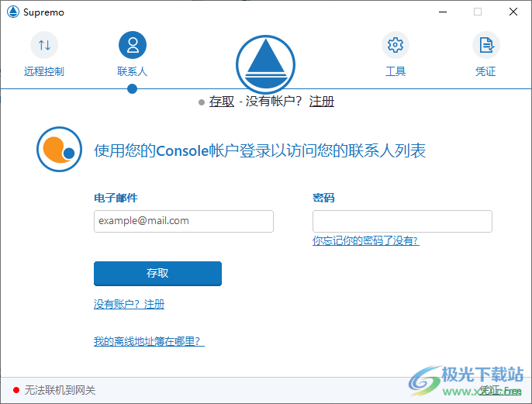The image size is (532, 404).
Task: Select the 联系人 contacts person icon
Action: click(133, 45)
